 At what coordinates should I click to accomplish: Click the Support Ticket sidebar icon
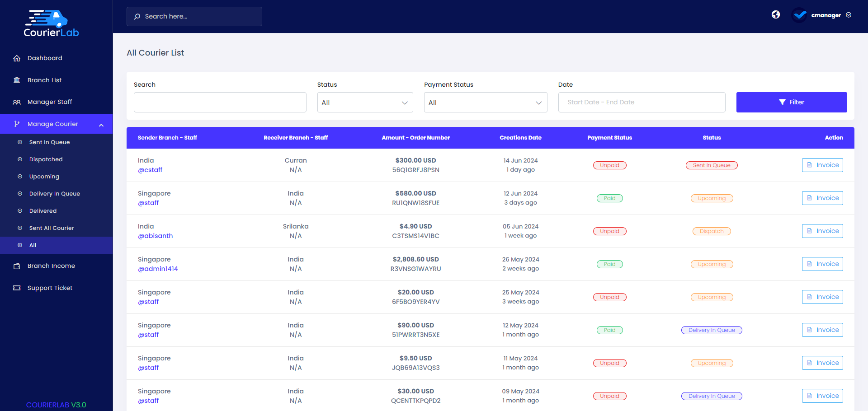point(17,288)
